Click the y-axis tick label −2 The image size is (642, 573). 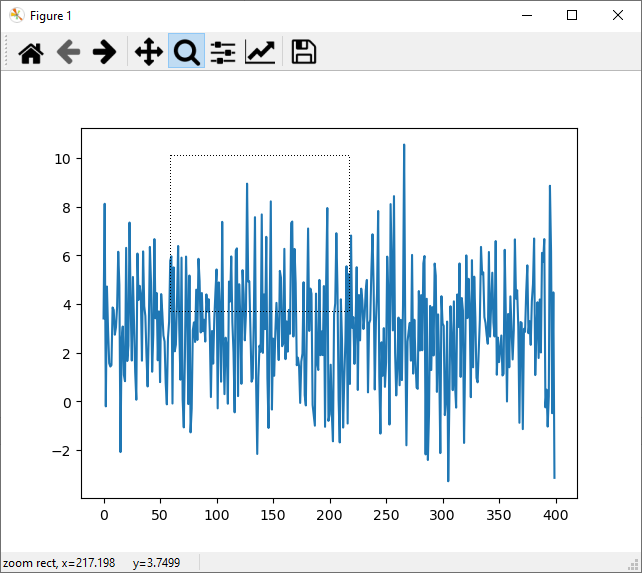(61, 451)
